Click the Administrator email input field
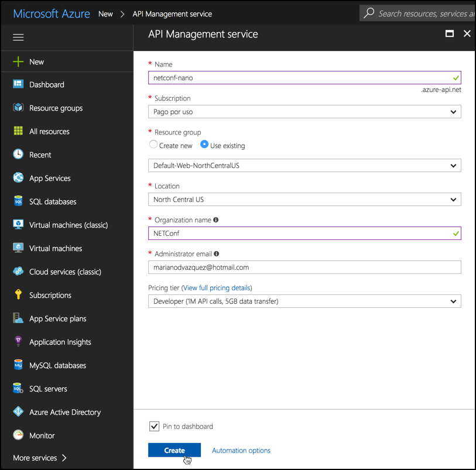The height and width of the screenshot is (470, 476). tap(304, 267)
